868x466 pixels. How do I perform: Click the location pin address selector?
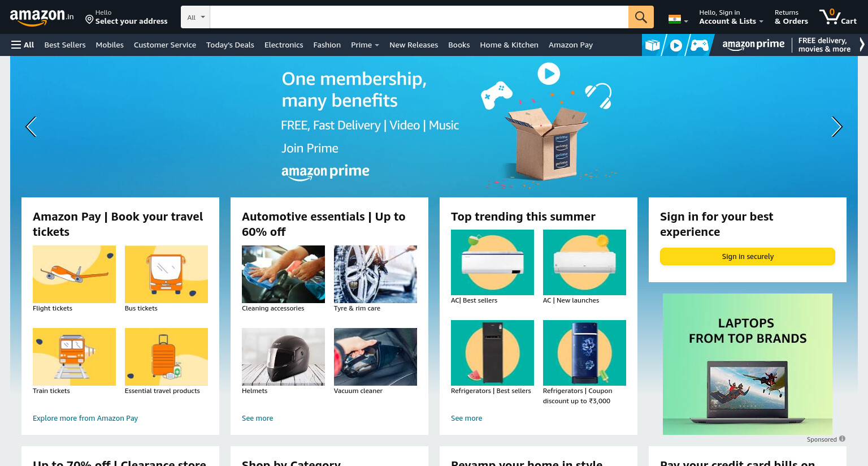(x=127, y=17)
